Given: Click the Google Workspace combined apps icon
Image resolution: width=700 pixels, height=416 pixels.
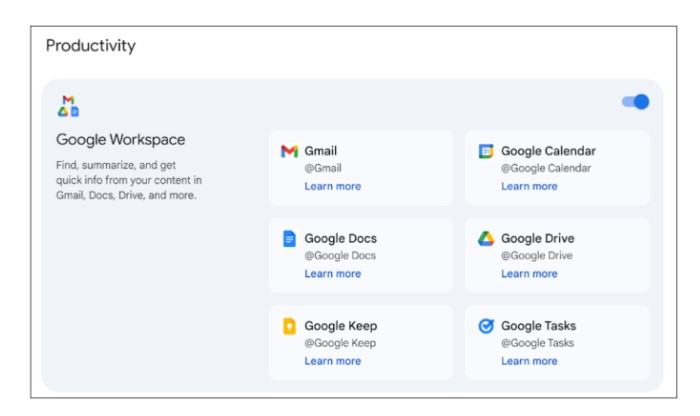Looking at the screenshot, I should 68,106.
